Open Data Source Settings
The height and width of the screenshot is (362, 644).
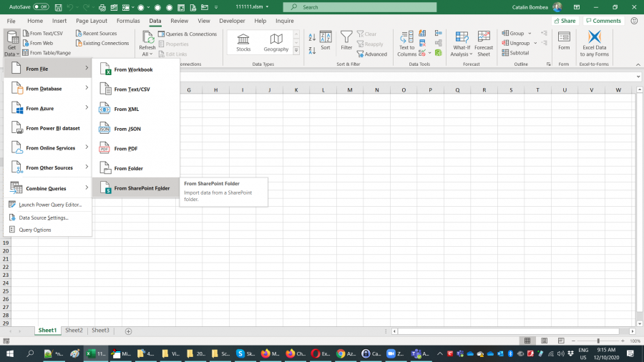click(48, 217)
